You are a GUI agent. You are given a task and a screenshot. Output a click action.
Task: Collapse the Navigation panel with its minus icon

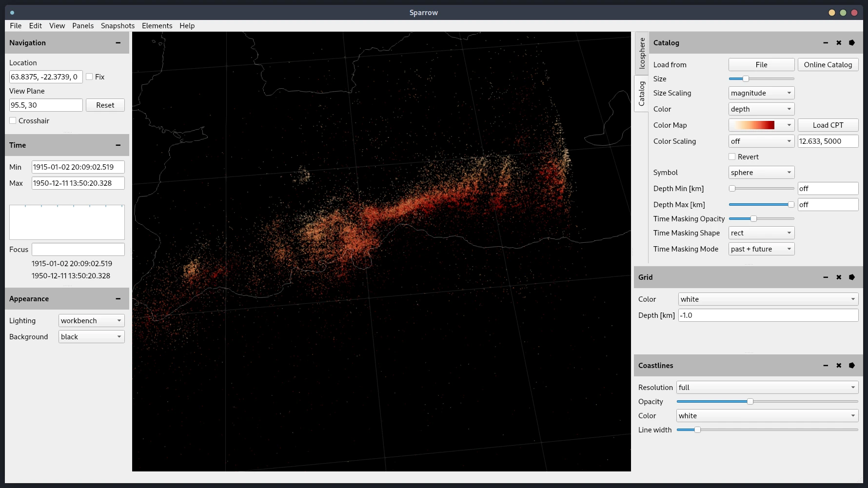(118, 43)
